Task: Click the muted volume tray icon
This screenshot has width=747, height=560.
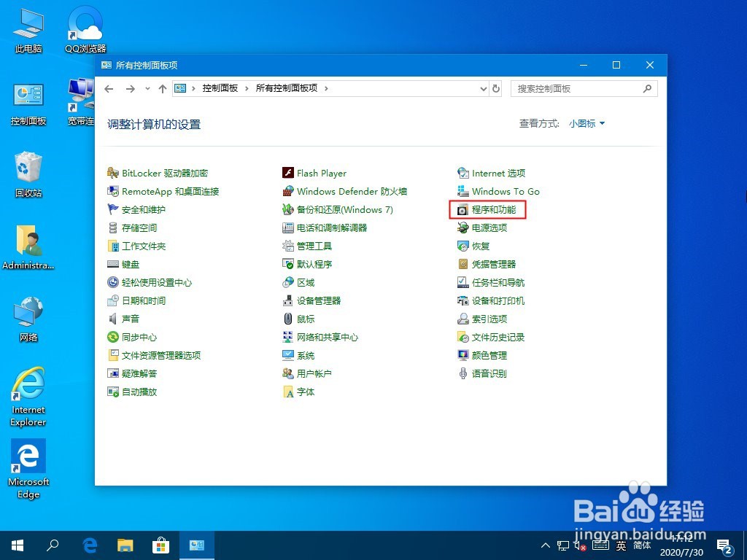Action: pyautogui.click(x=580, y=545)
